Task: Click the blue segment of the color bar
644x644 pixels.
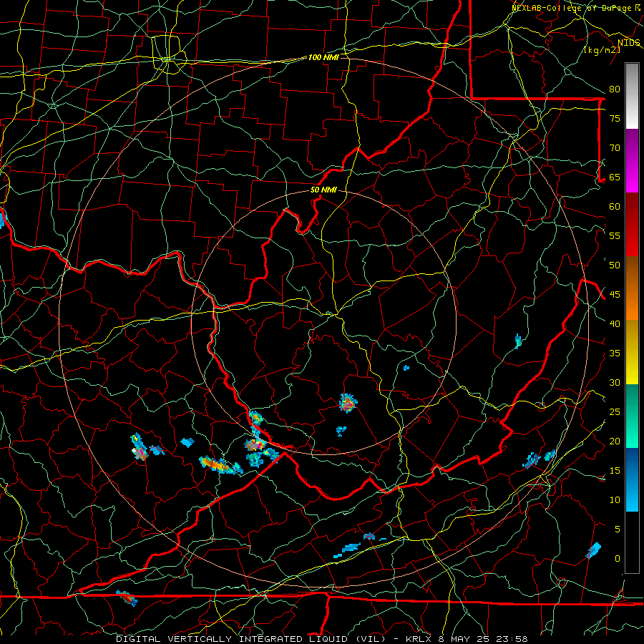Action: 632,479
